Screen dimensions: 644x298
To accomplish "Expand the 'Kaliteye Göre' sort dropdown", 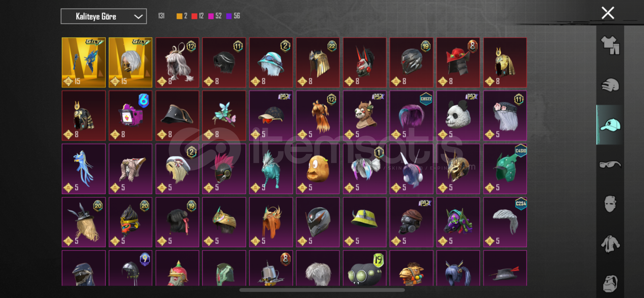I will click(x=104, y=16).
